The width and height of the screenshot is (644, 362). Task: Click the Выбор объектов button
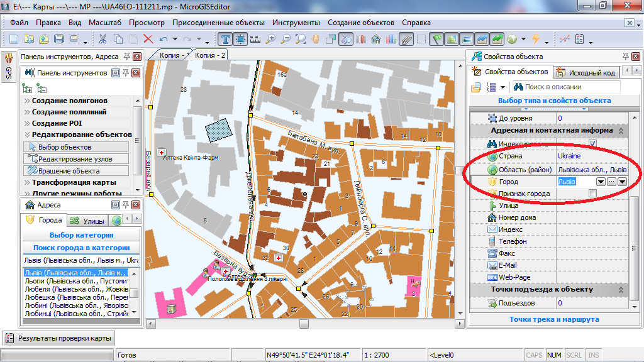point(64,147)
